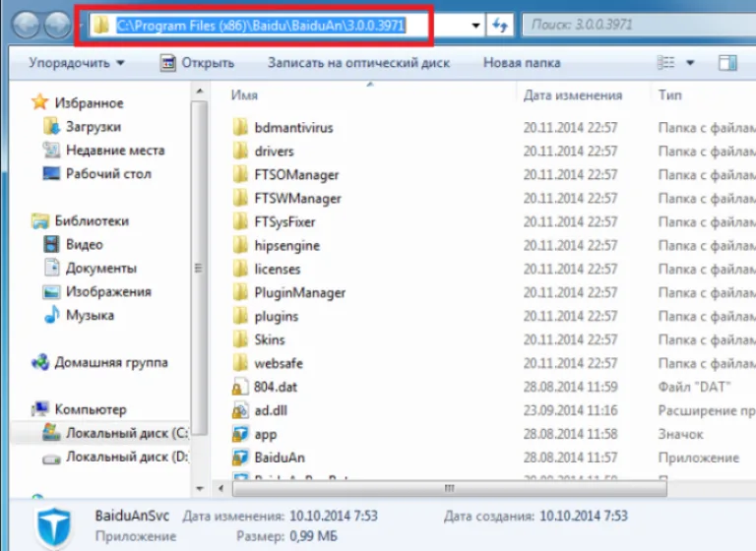Click the Файл "DAT" type cell
This screenshot has width=756, height=551.
coord(694,387)
